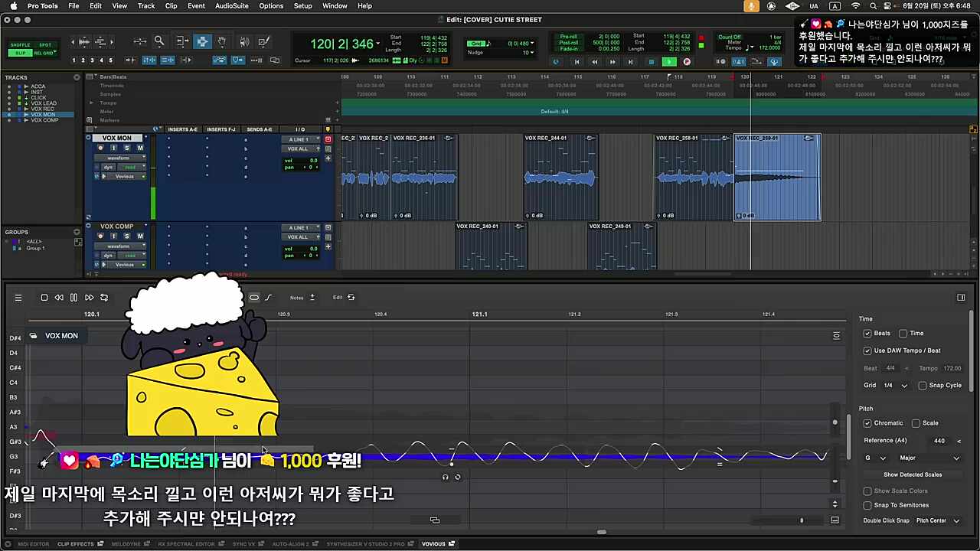Open VOX MON track view selector waveform
This screenshot has width=980, height=551.
coord(120,158)
